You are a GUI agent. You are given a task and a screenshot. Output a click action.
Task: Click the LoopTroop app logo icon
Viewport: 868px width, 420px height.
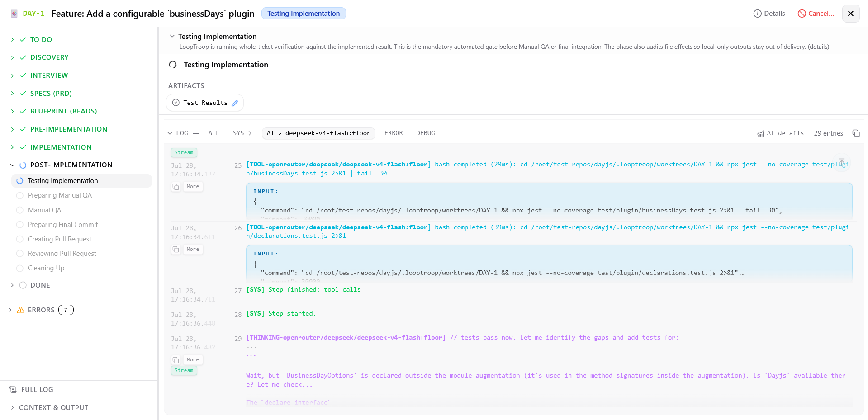click(14, 14)
